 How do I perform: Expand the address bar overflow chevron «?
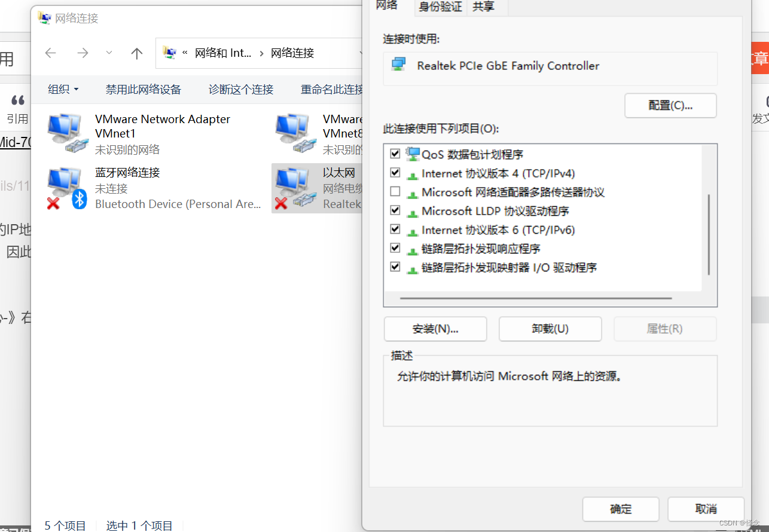click(x=185, y=53)
